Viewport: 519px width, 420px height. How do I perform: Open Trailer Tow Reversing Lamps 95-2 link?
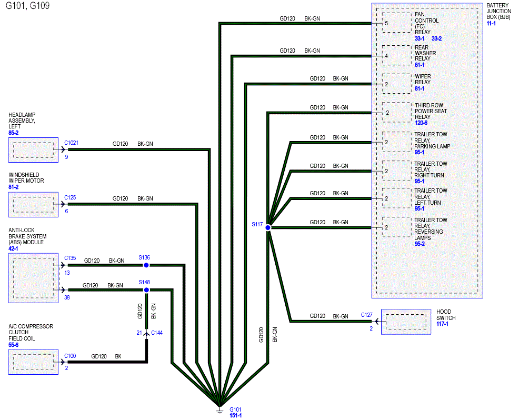point(420,244)
